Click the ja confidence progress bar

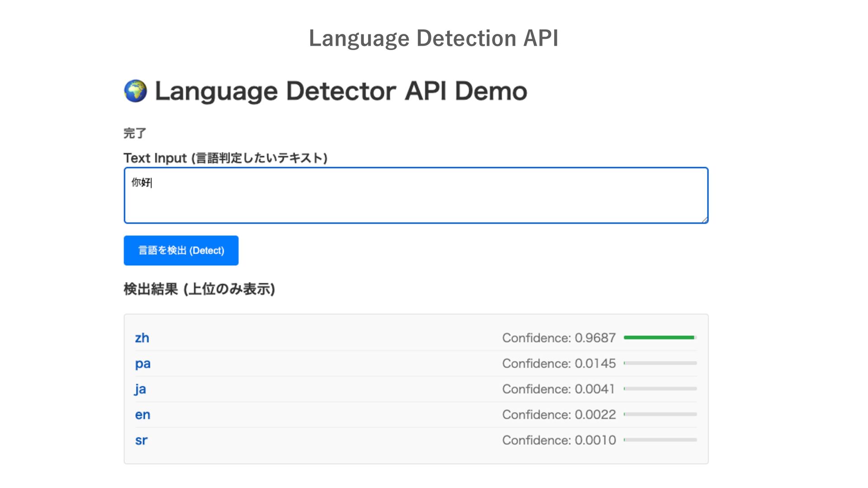coord(660,389)
